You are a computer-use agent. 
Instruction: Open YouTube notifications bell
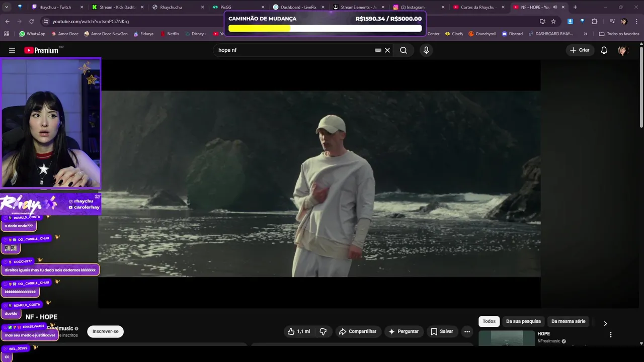point(604,50)
